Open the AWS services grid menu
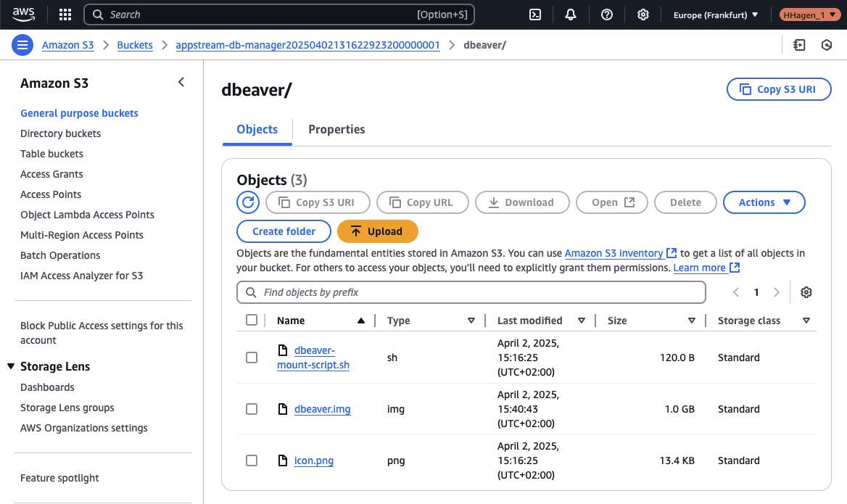847x504 pixels. (65, 15)
